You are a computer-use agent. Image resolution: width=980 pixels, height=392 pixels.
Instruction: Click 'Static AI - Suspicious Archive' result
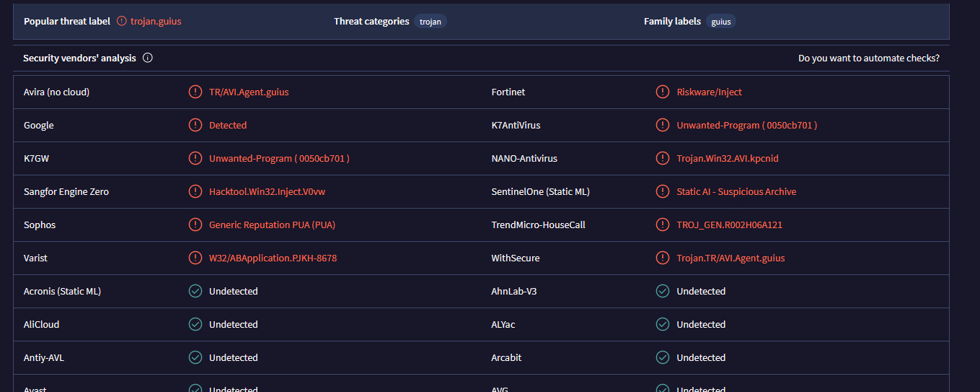tap(736, 191)
